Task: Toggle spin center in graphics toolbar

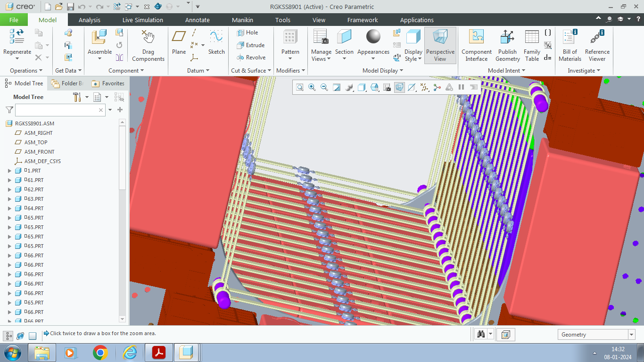Action: (x=437, y=87)
